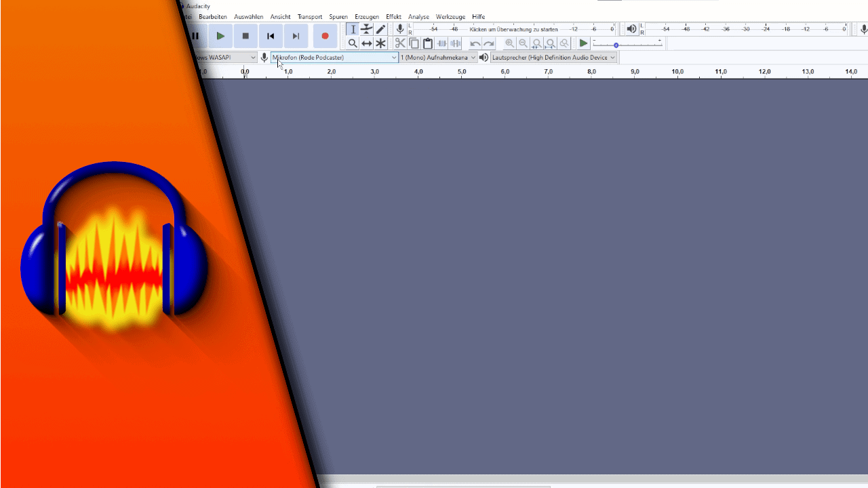
Task: Start playback with the green Play button
Action: [x=220, y=36]
